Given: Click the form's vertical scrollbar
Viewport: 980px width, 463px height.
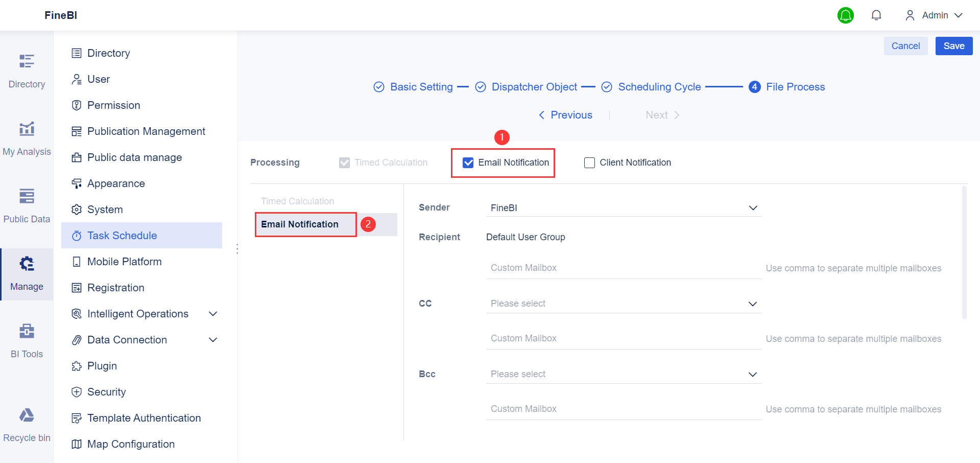Looking at the screenshot, I should click(964, 252).
